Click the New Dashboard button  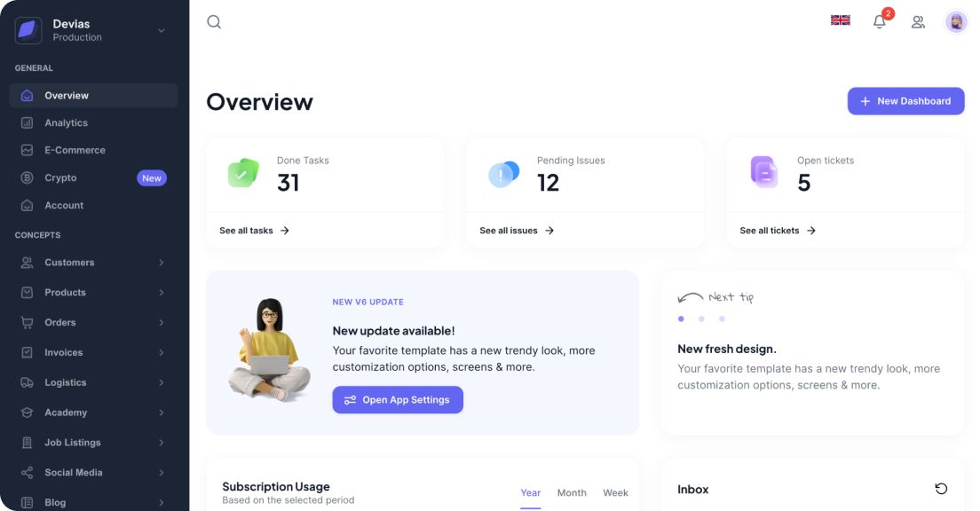click(x=905, y=101)
